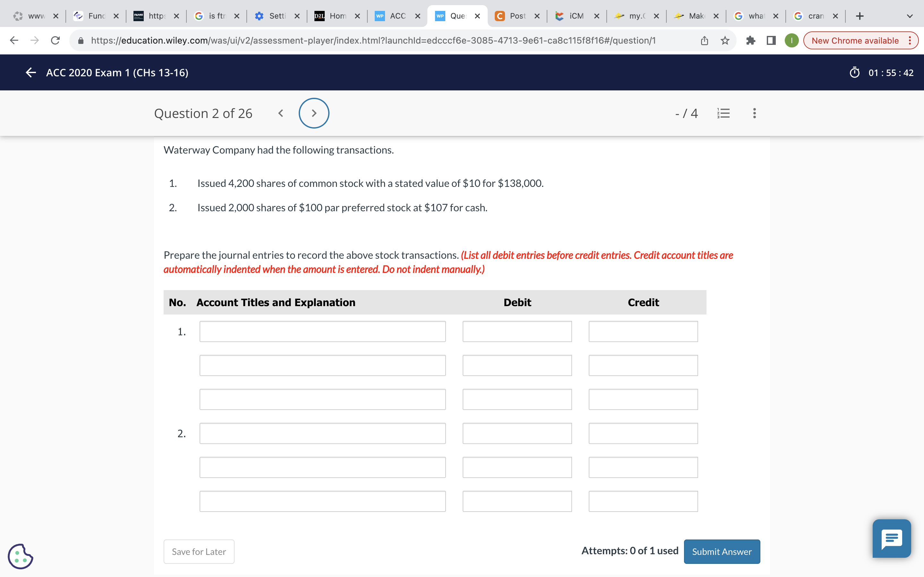Go to the next question arrow
Image resolution: width=924 pixels, height=577 pixels.
(314, 113)
